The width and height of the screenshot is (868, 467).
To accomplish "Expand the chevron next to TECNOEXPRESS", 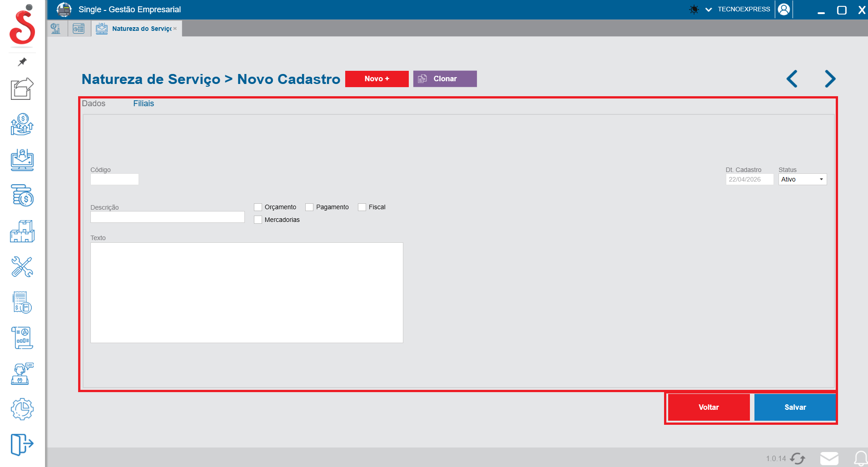I will tap(708, 10).
